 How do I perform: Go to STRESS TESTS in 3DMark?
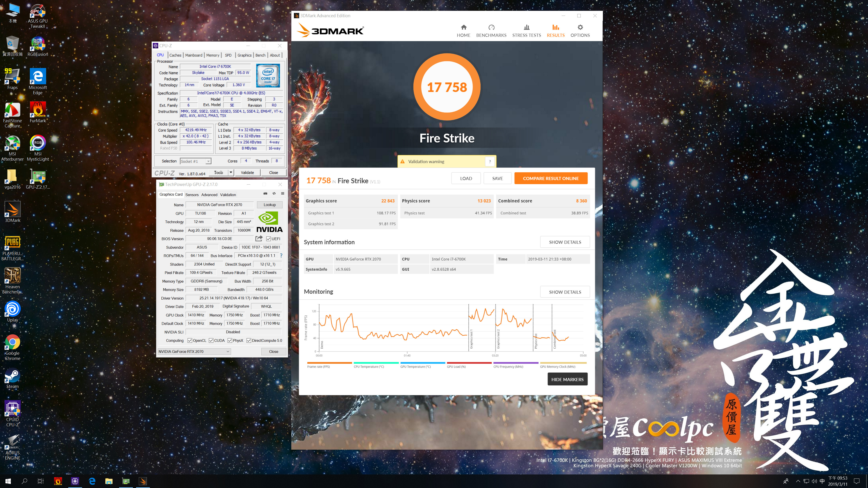(526, 31)
